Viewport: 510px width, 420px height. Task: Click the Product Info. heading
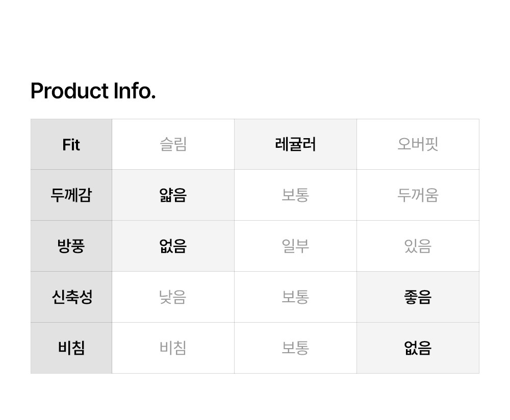tap(93, 91)
